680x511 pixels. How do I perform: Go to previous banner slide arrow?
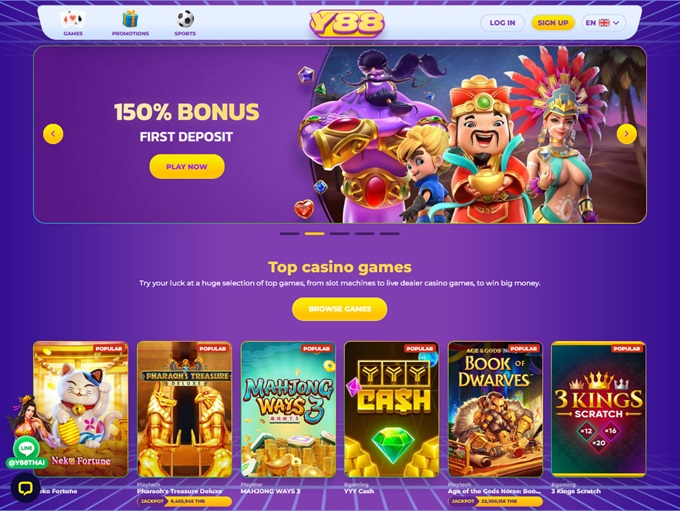tap(53, 134)
